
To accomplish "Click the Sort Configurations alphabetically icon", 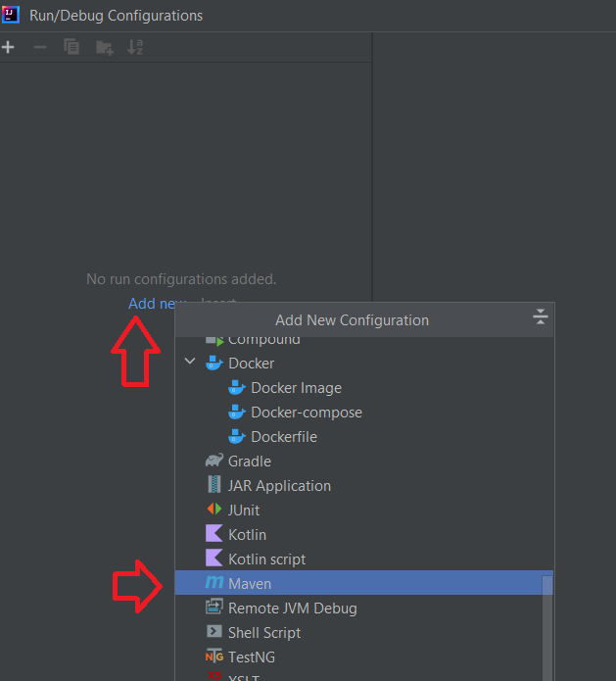I will [135, 47].
